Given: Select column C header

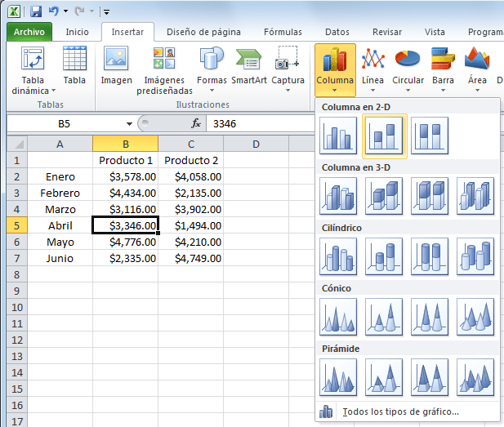Looking at the screenshot, I should [x=191, y=144].
